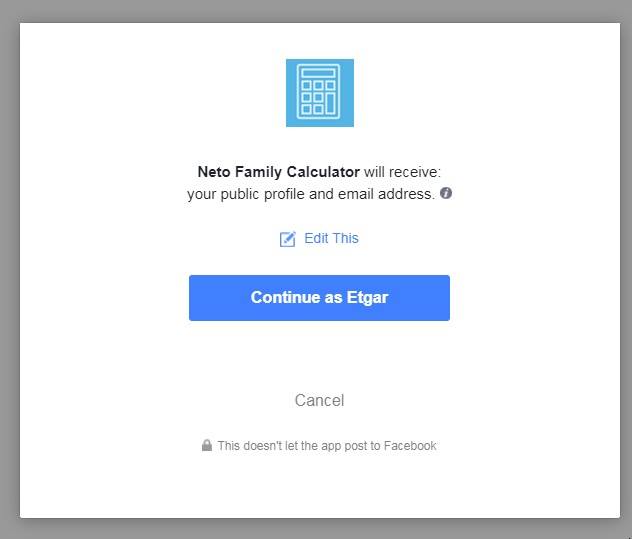This screenshot has height=539, width=632.
Task: Click the name "Etgar" on the blue button
Action: tap(367, 298)
